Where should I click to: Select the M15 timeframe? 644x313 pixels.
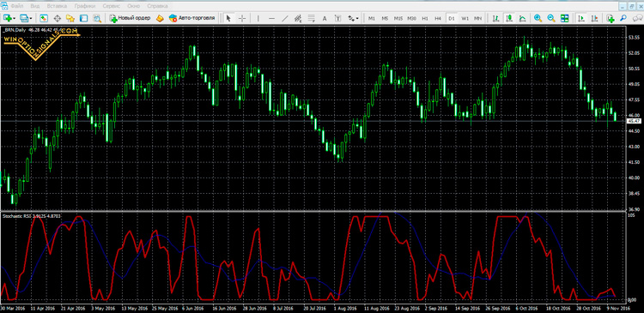(x=398, y=19)
